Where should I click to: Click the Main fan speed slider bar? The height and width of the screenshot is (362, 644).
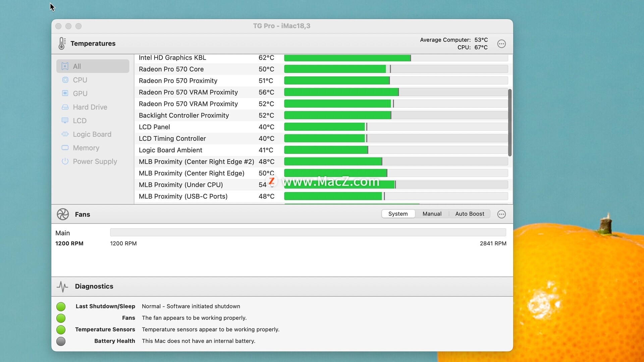(308, 232)
